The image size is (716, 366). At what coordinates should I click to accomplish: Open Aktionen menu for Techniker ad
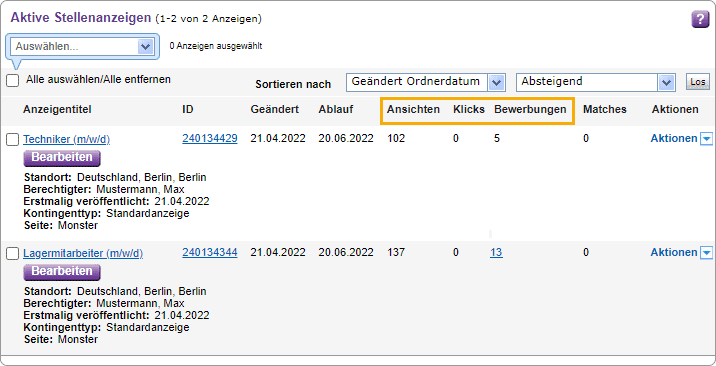point(674,138)
